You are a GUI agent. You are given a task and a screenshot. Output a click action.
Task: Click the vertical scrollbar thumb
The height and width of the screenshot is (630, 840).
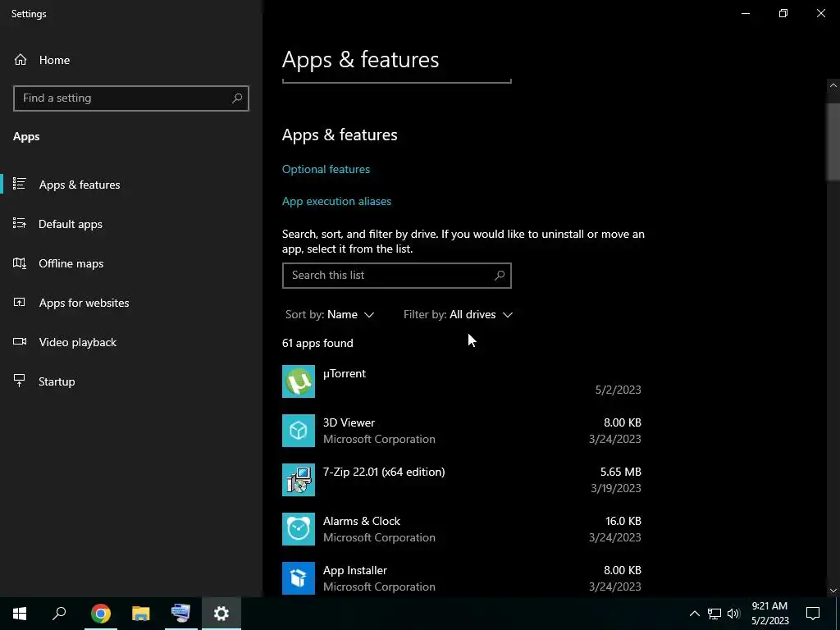pyautogui.click(x=833, y=140)
